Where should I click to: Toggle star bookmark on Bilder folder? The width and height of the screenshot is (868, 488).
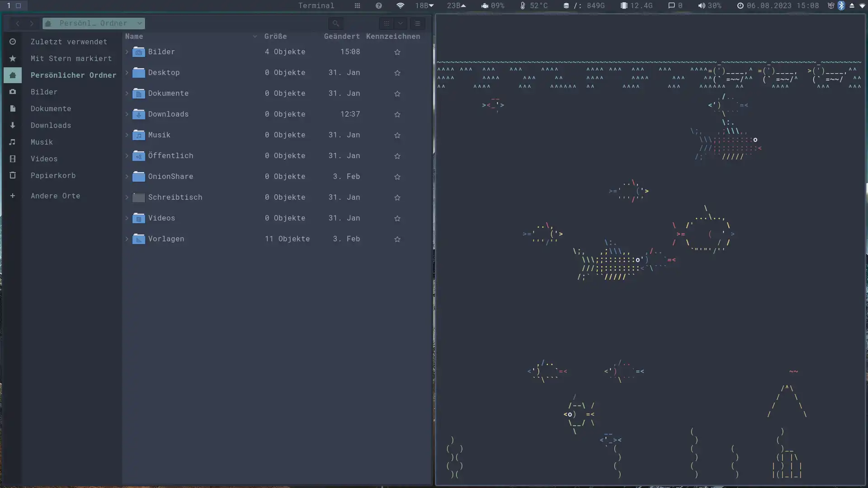coord(398,52)
